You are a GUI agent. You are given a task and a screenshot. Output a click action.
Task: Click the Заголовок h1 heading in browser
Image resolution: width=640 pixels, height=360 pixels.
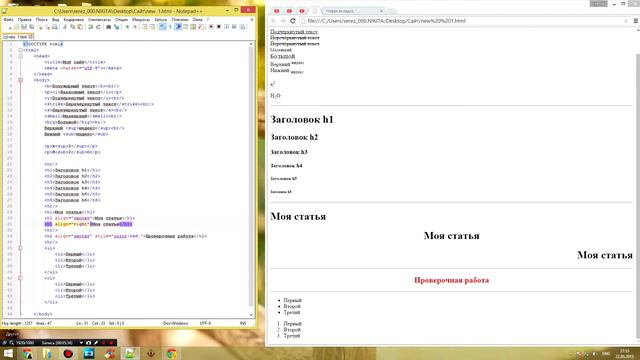click(302, 119)
